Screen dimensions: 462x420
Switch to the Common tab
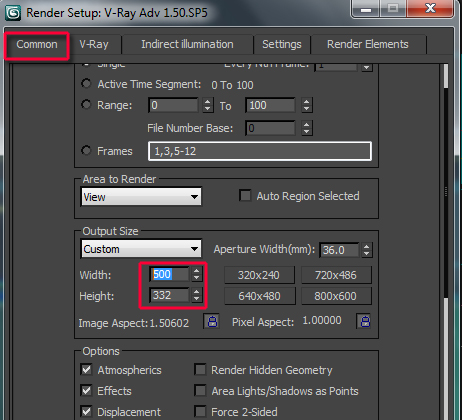pos(37,44)
